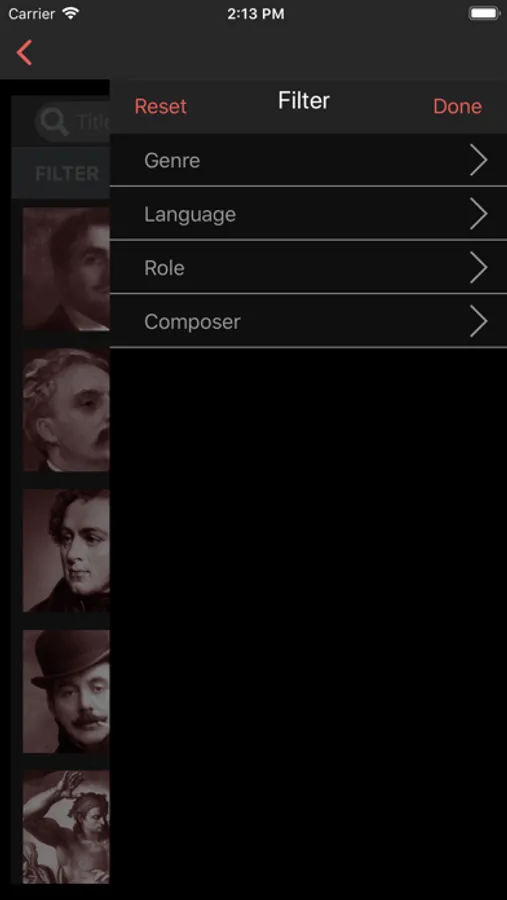Viewport: 507px width, 900px height.
Task: Open the raised-arm painting thumbnail
Action: (x=66, y=827)
